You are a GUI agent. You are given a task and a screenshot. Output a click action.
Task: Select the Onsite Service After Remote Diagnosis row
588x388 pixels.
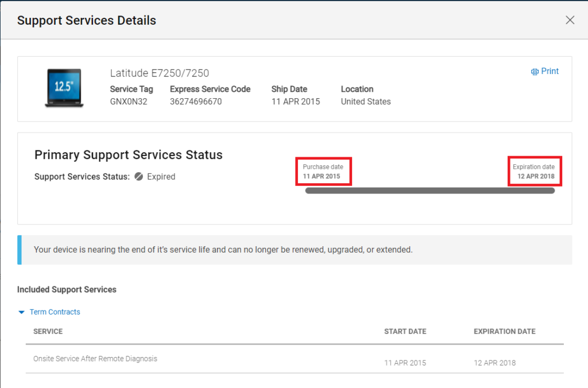click(95, 359)
